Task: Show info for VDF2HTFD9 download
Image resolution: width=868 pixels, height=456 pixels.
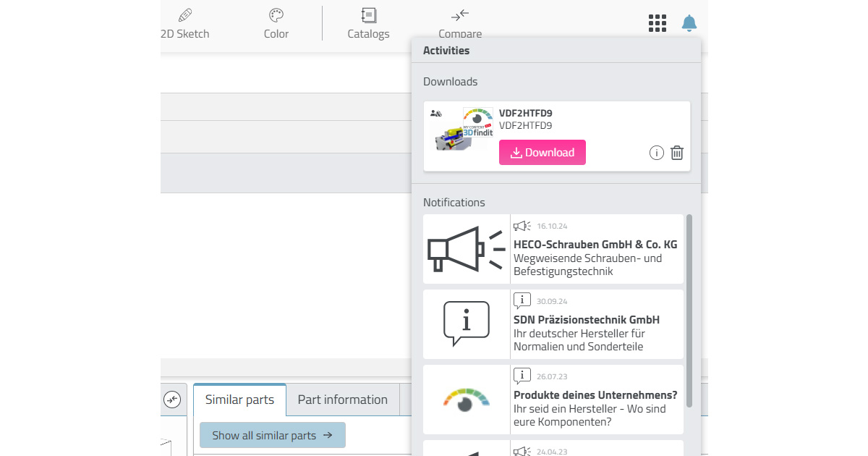Action: click(656, 153)
